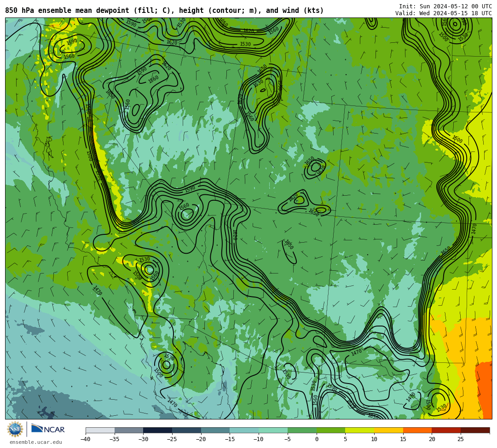Pick the slate gray -35 to -30 colorbar swatch
497x448 pixels.
coord(129,430)
